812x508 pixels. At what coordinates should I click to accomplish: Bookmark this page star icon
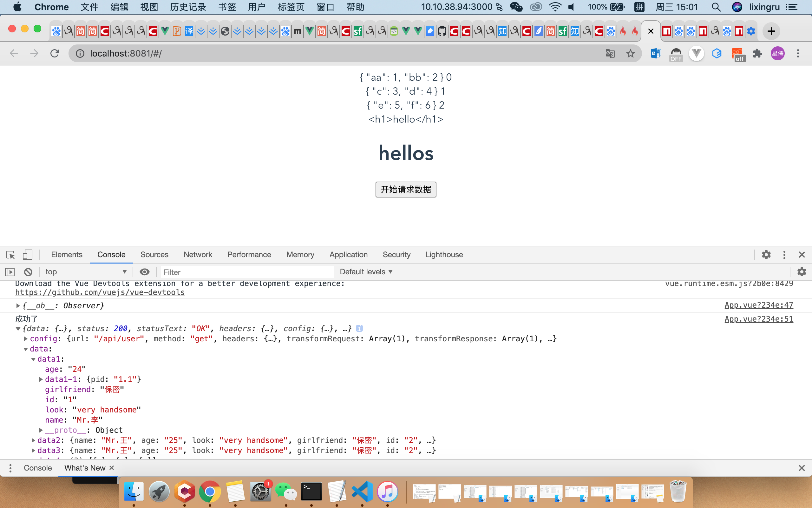pyautogui.click(x=631, y=53)
